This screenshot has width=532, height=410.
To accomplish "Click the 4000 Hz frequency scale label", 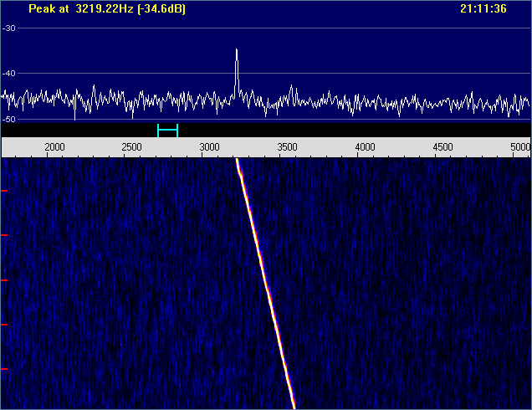I will [x=365, y=147].
